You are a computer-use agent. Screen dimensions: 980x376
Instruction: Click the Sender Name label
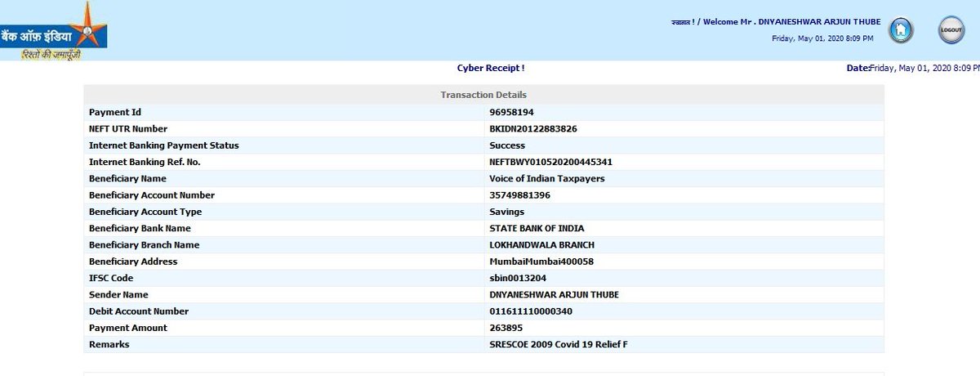coord(118,294)
